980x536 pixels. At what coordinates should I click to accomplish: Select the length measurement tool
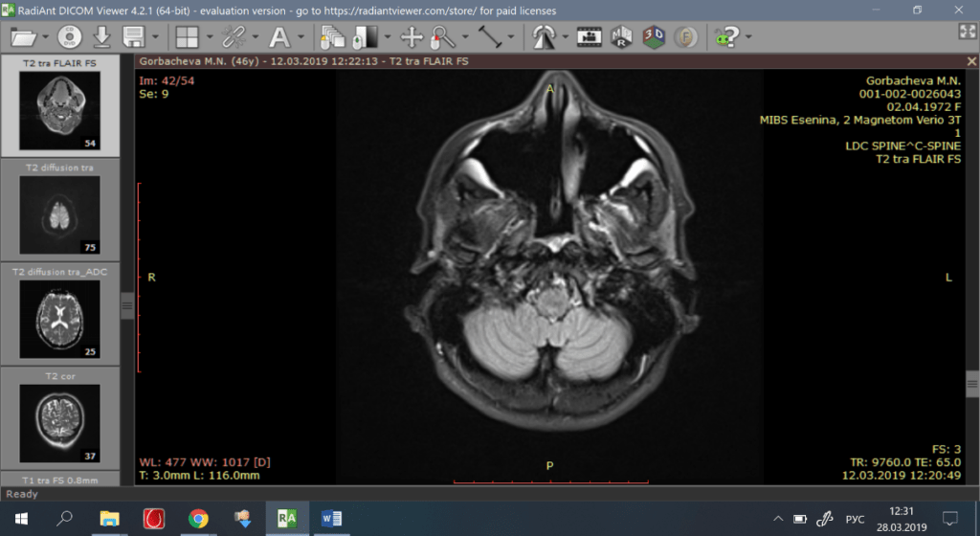(x=490, y=37)
